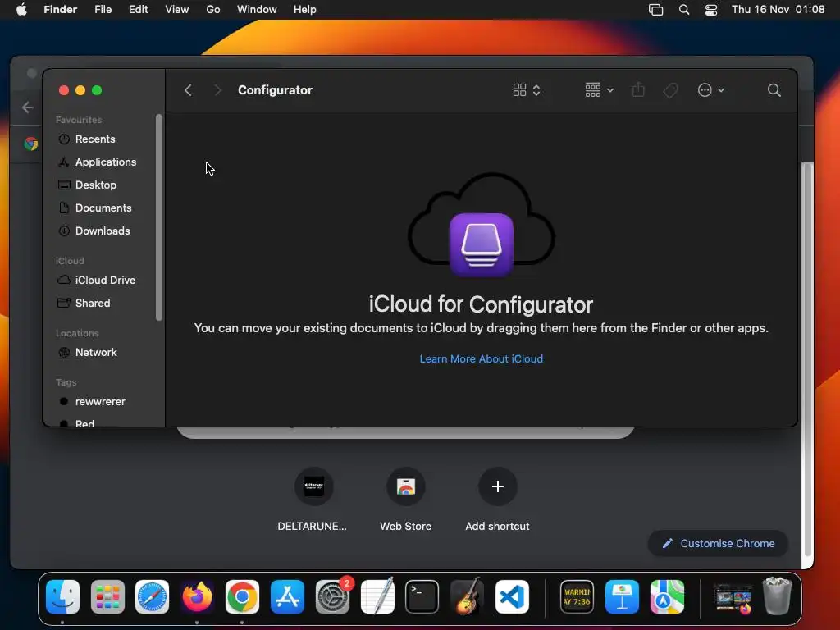Open Trash from the Dock

(777, 596)
